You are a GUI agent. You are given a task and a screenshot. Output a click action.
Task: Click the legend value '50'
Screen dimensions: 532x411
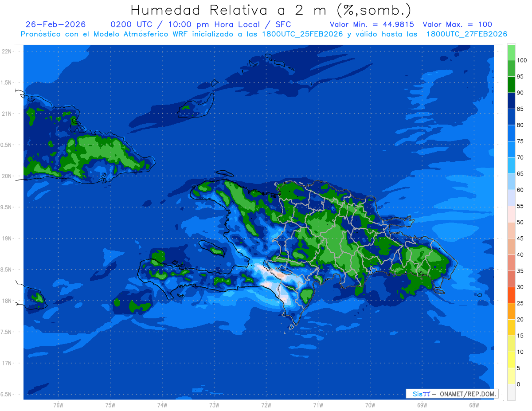point(520,222)
